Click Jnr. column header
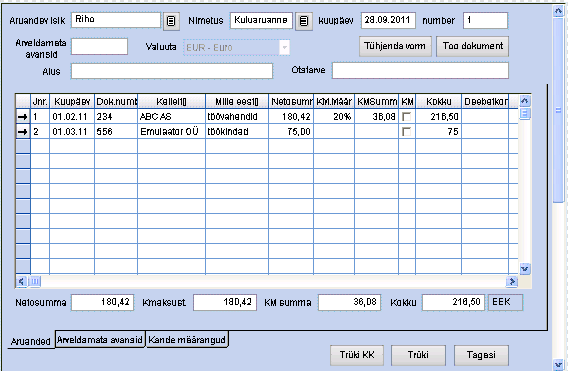The height and width of the screenshot is (371, 568). pyautogui.click(x=40, y=102)
